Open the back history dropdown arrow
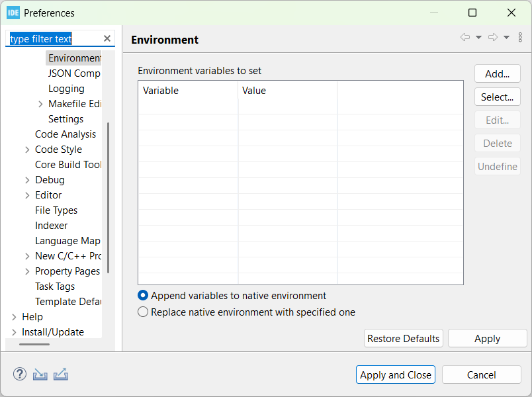Screen dimensions: 532x397 (478, 38)
